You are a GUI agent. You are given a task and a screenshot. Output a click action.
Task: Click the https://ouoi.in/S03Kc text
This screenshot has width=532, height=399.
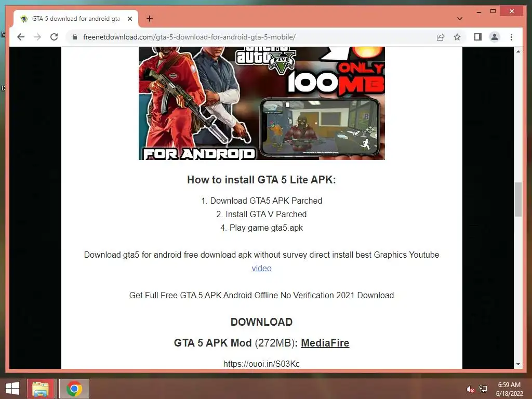(x=261, y=364)
